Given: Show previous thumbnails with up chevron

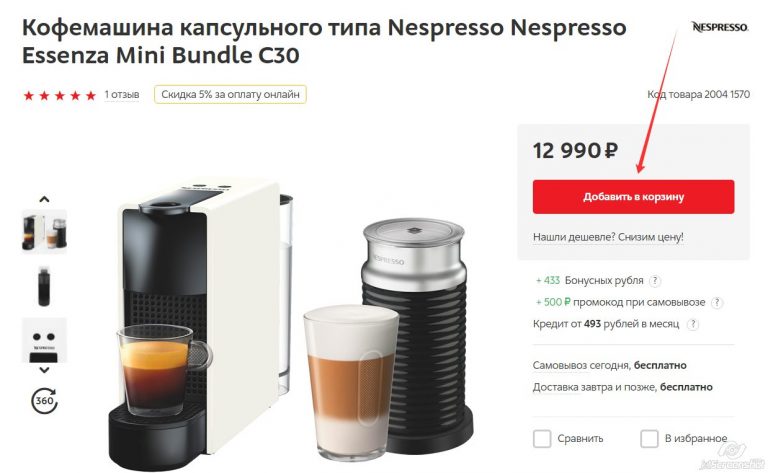Looking at the screenshot, I should pos(44,199).
